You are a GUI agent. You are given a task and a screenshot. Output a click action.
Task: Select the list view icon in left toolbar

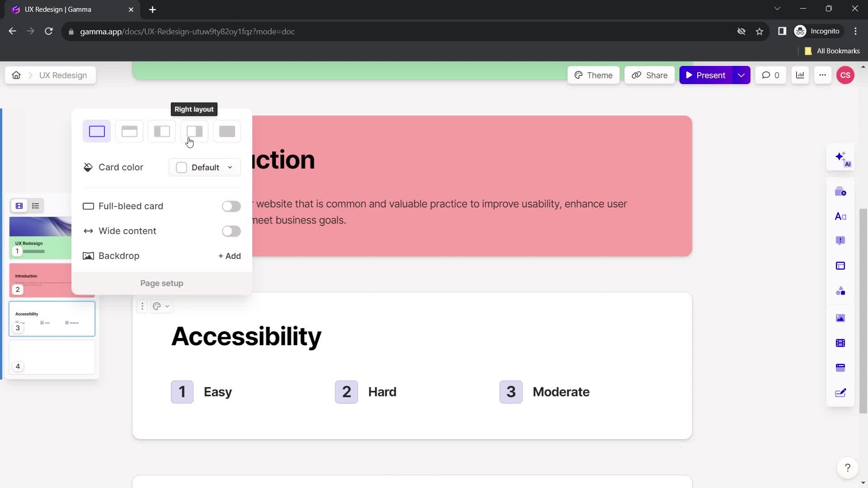point(35,206)
